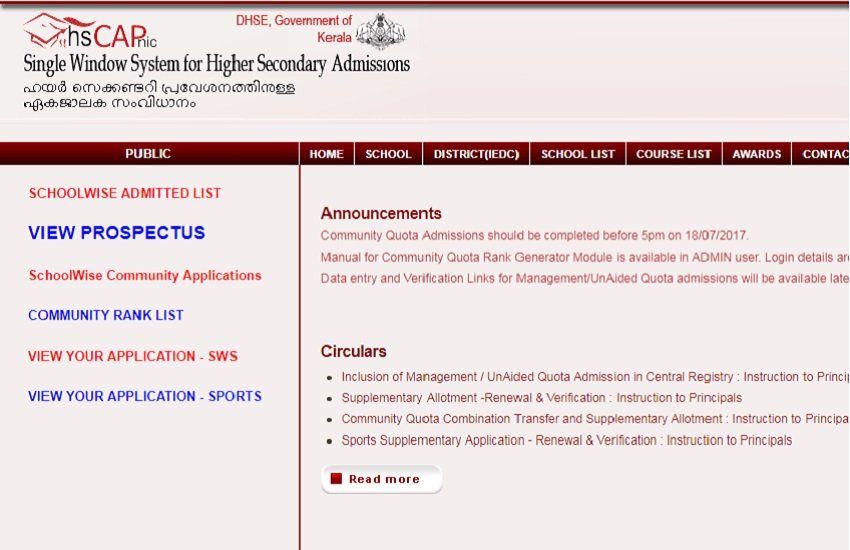
Task: Open the SCHOOL menu item
Action: (388, 154)
